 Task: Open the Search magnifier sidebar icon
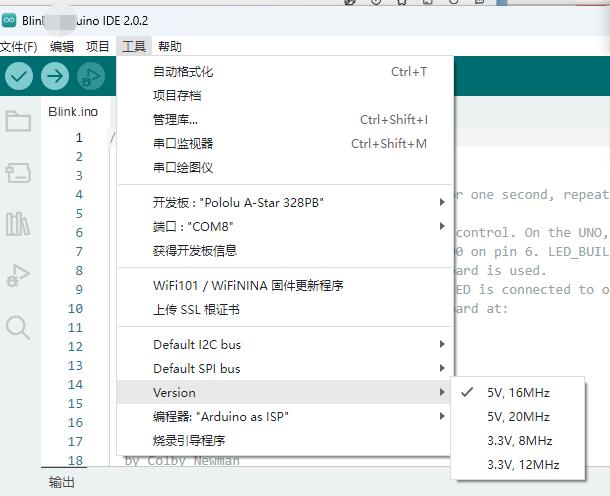(x=18, y=328)
